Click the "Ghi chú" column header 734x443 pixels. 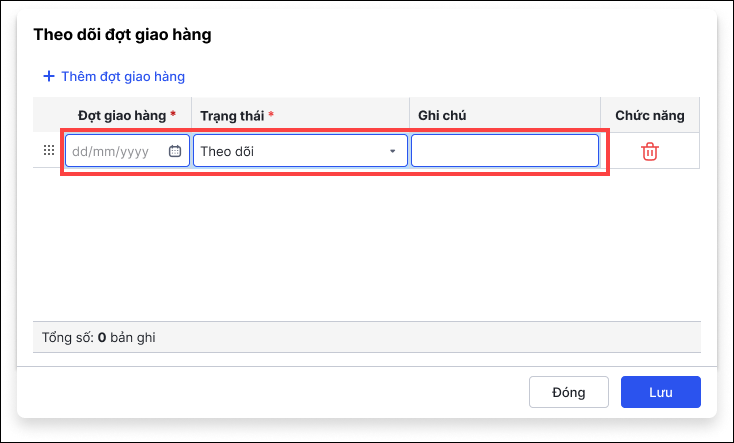coord(443,115)
